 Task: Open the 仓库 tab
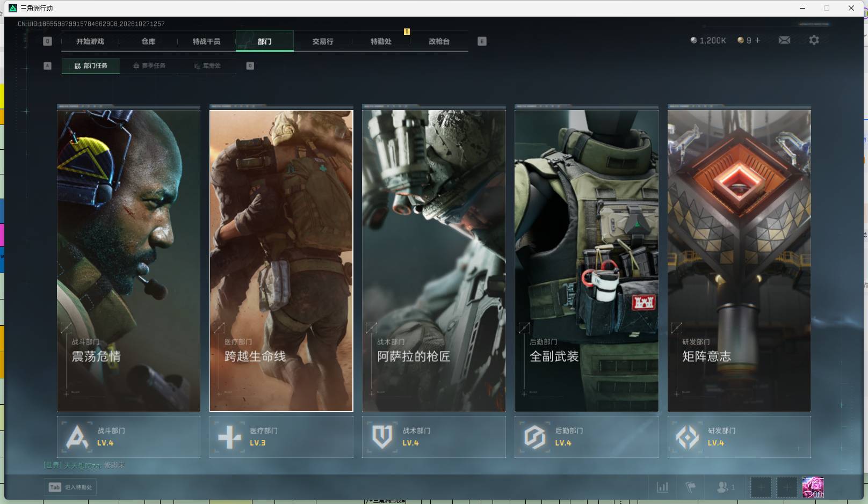pyautogui.click(x=148, y=41)
